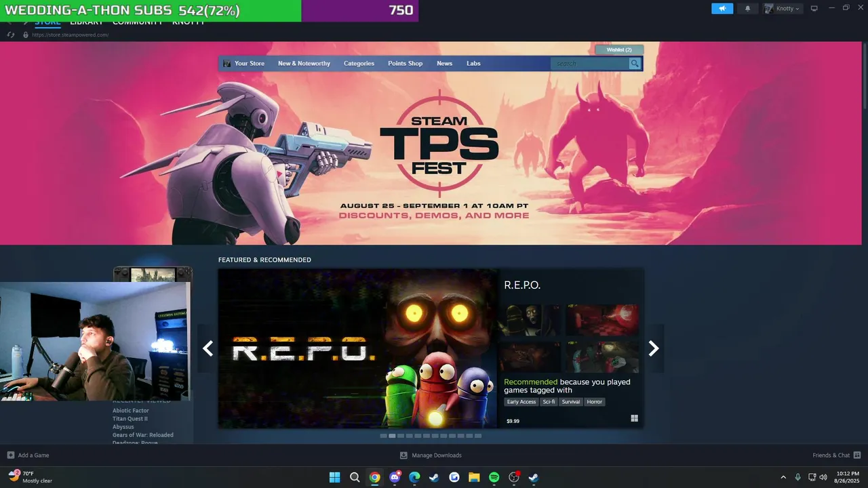Open Manage Downloads
The width and height of the screenshot is (868, 488).
[x=431, y=455]
